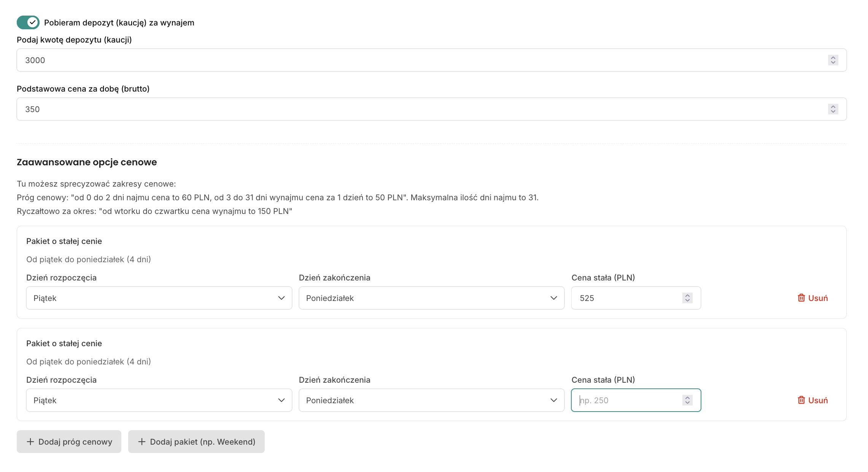Click the base daily price field showing 350
Screen dimensions: 868x472
pos(418,109)
